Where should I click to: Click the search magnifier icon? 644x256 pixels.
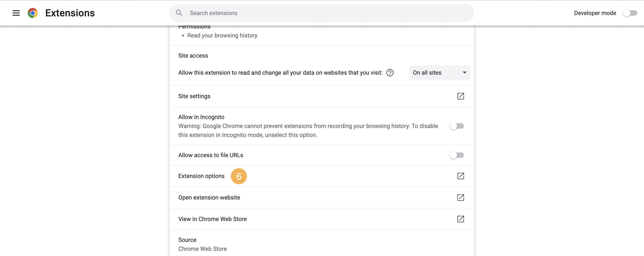click(x=179, y=13)
